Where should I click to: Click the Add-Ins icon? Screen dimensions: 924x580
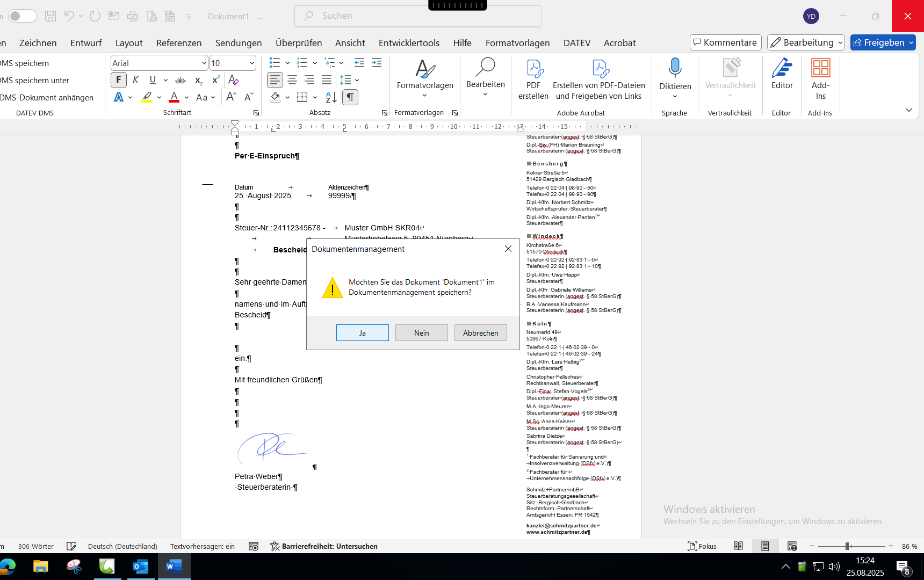tap(820, 70)
